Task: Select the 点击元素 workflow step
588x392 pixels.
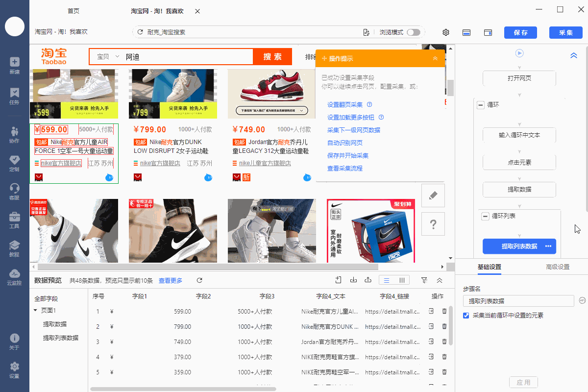Action: 519,162
